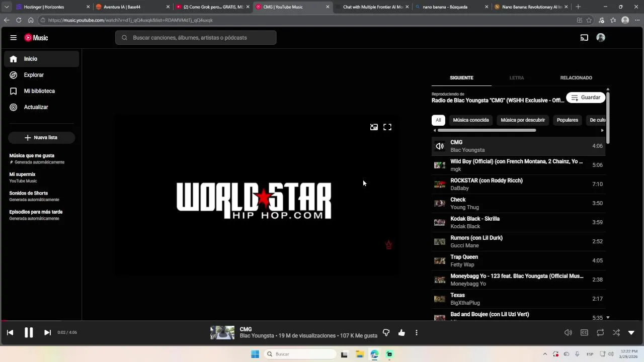Image resolution: width=644 pixels, height=362 pixels.
Task: Enter fullscreen on the video
Action: pos(387,127)
